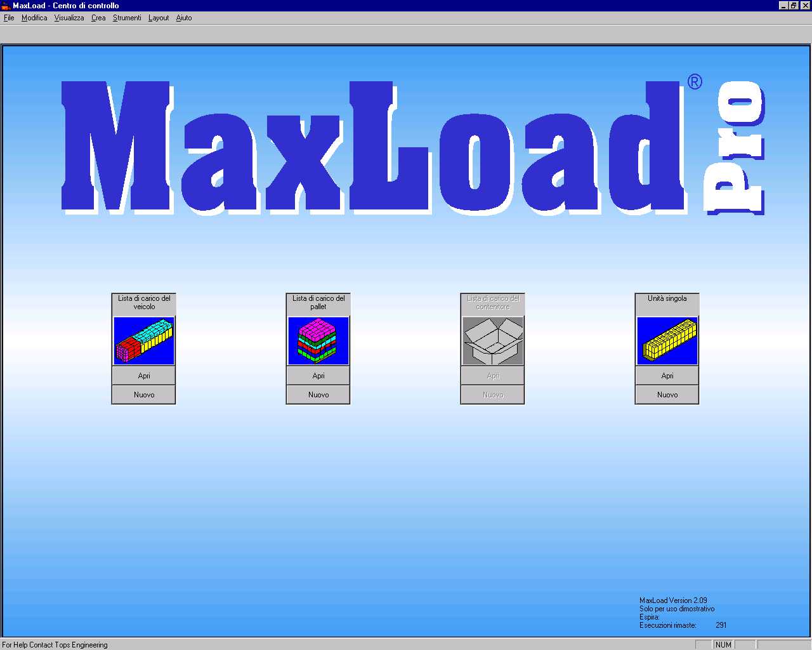Open the Modifica menu
This screenshot has width=812, height=650.
click(34, 18)
